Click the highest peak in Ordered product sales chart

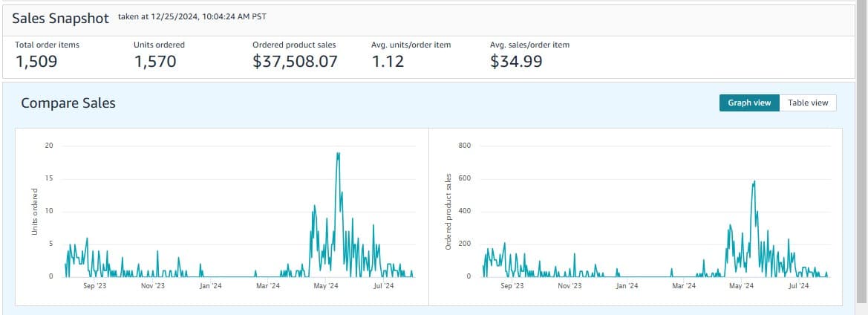754,181
